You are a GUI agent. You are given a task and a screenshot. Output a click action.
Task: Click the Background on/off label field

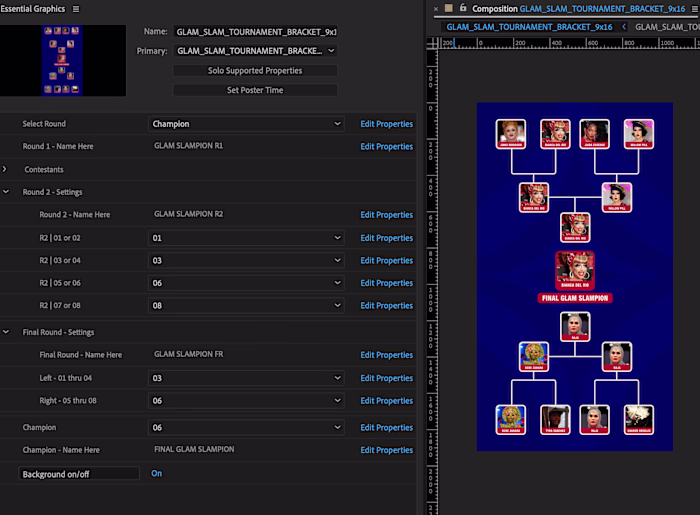click(79, 474)
